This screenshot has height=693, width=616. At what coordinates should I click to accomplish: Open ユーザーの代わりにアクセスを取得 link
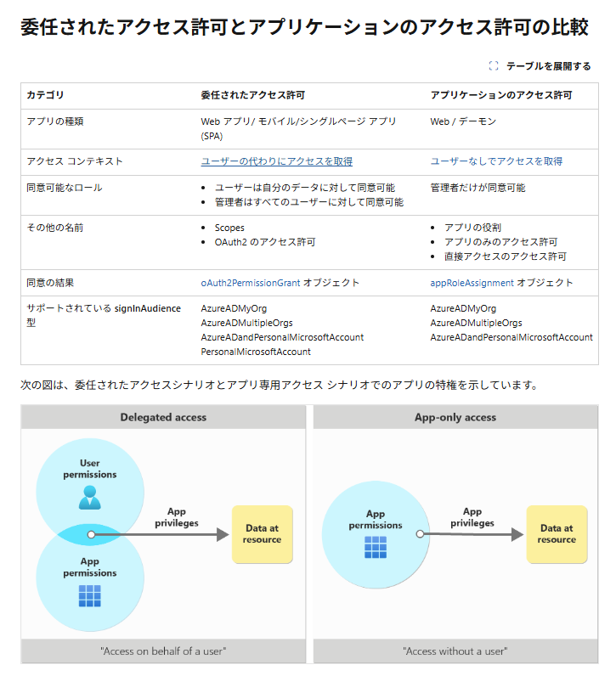276,161
